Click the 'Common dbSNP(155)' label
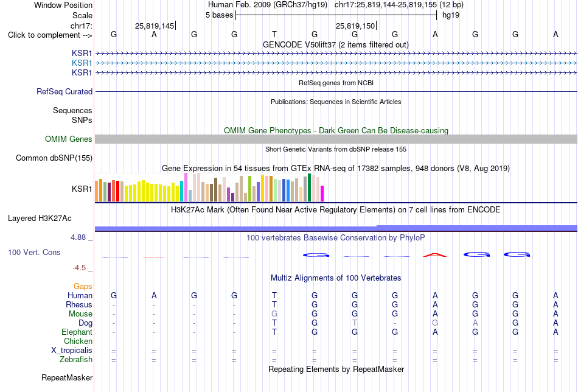The image size is (578, 392). [x=54, y=158]
